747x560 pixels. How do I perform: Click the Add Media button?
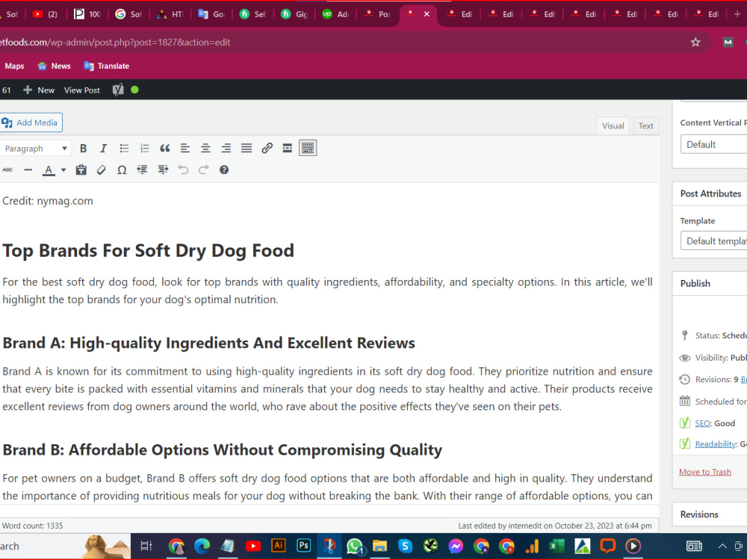(x=31, y=122)
